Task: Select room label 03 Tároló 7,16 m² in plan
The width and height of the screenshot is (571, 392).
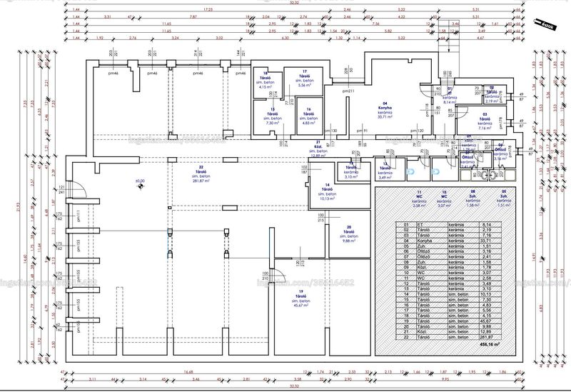Action: 485,121
